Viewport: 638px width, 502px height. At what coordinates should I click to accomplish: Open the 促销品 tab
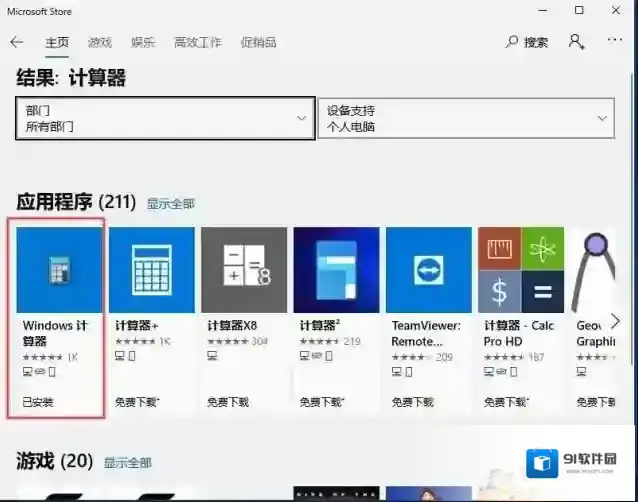click(258, 43)
